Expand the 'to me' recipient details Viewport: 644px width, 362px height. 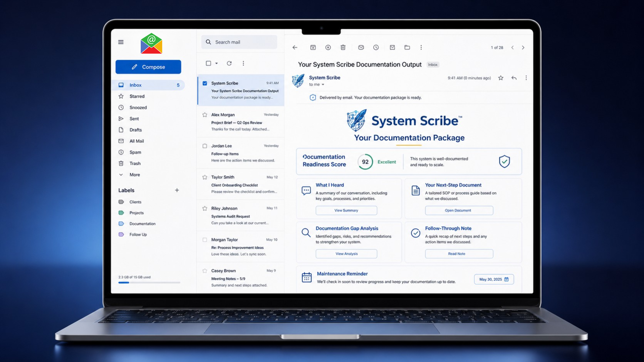(x=323, y=84)
